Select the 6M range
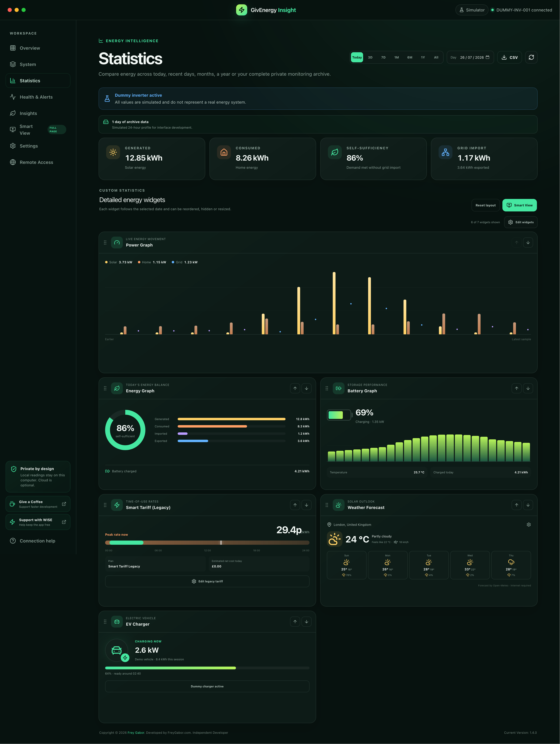 pyautogui.click(x=410, y=57)
